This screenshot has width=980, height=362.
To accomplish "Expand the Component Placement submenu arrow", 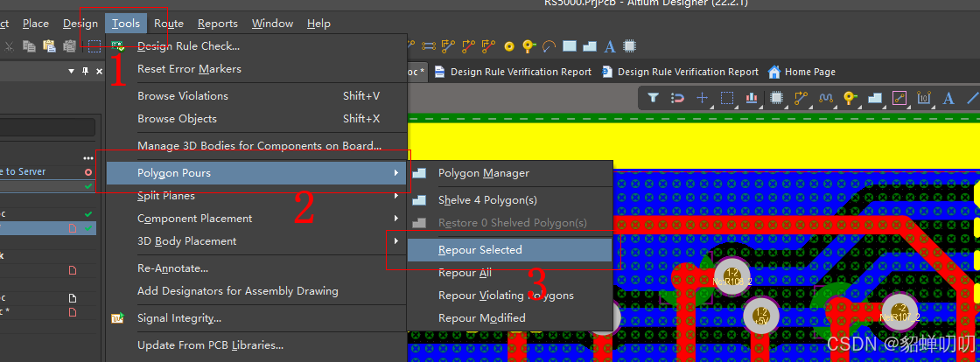I will click(x=396, y=219).
